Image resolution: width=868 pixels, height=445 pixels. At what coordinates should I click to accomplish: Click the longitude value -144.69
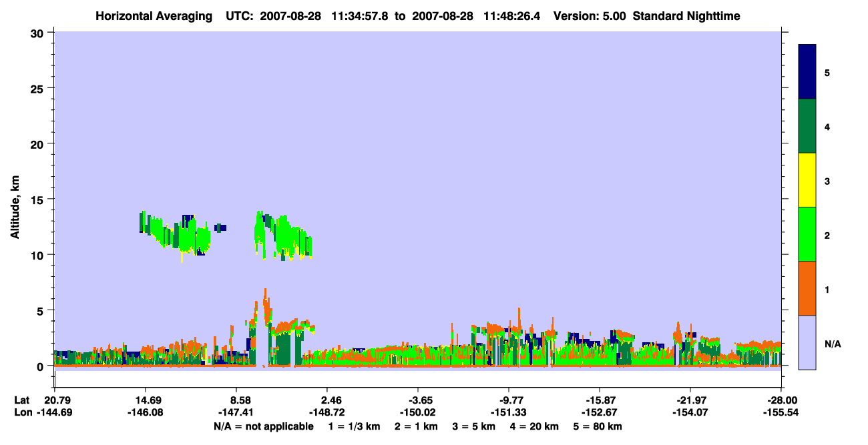pyautogui.click(x=54, y=413)
